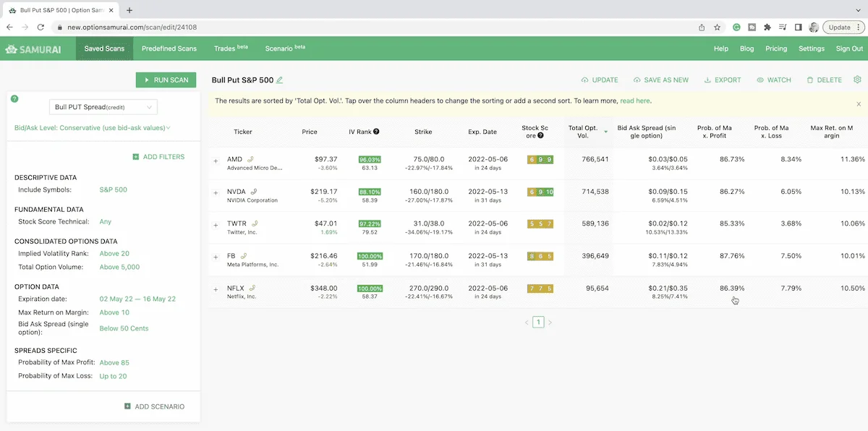Image resolution: width=868 pixels, height=431 pixels.
Task: Go to previous results page
Action: pyautogui.click(x=527, y=323)
